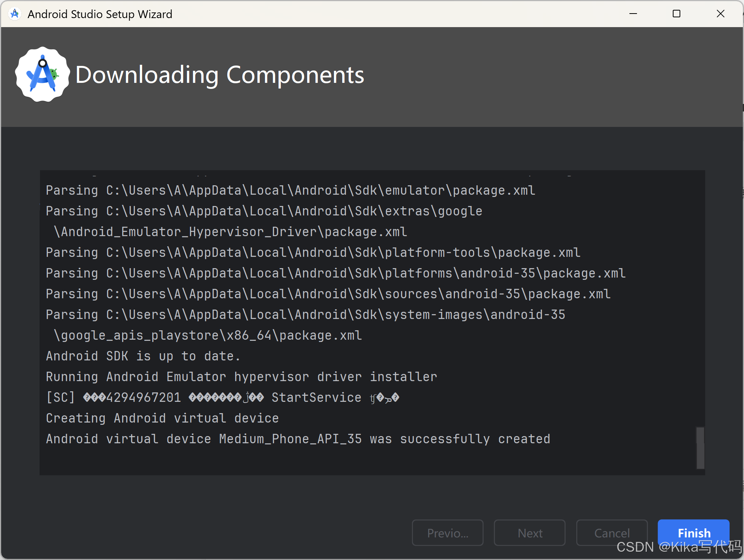The width and height of the screenshot is (744, 560).
Task: Click the platforms\android-35 parsing line
Action: click(335, 273)
